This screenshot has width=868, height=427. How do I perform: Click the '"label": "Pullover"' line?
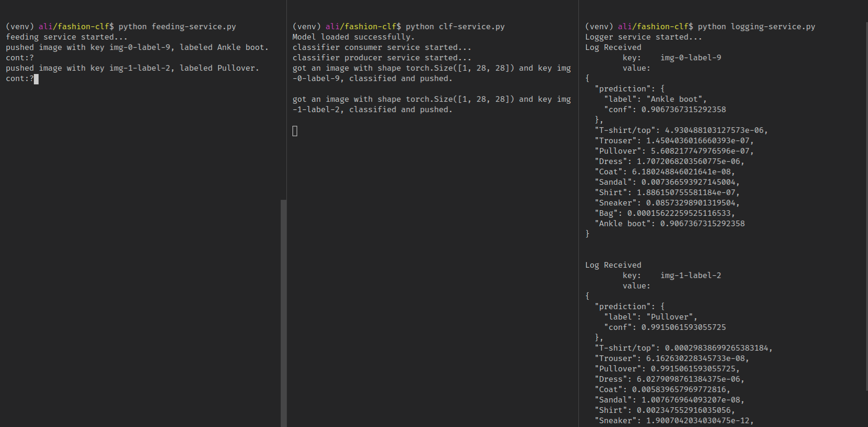click(x=650, y=317)
